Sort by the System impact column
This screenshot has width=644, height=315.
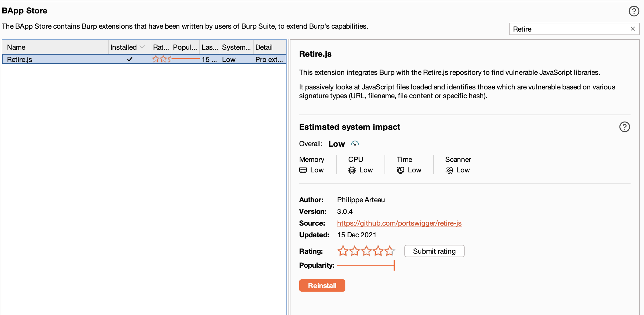[236, 47]
